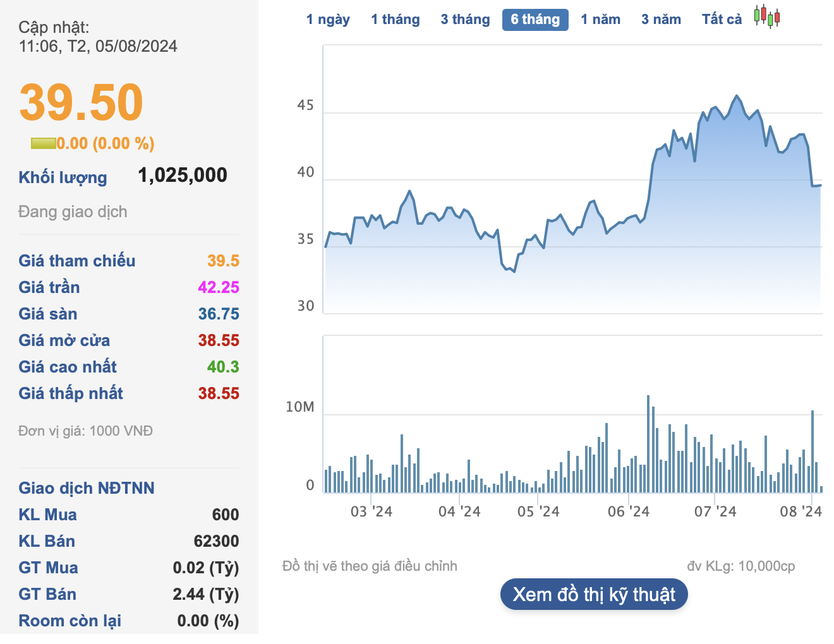Click the "Đang giao dịch" status text
834x644 pixels.
coord(72,212)
